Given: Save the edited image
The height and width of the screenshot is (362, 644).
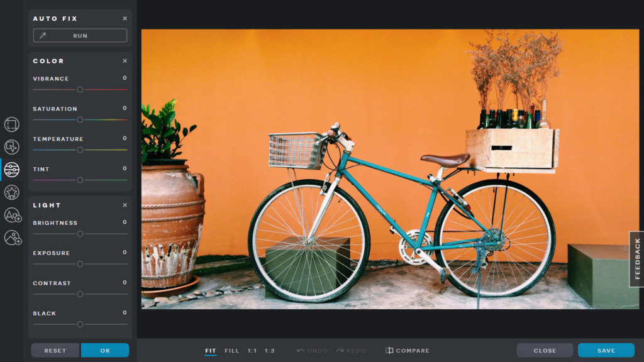Looking at the screenshot, I should [x=605, y=350].
